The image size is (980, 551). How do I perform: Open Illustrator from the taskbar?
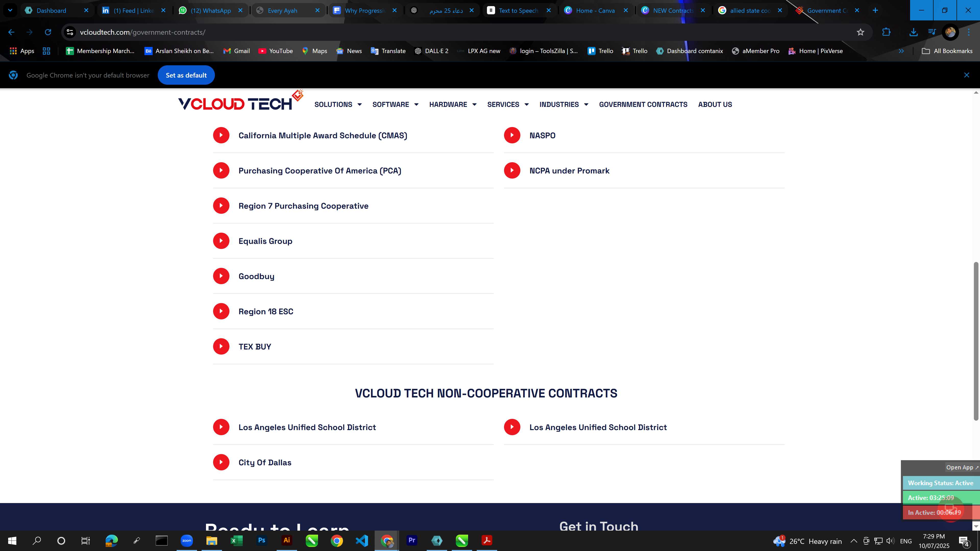tap(287, 540)
